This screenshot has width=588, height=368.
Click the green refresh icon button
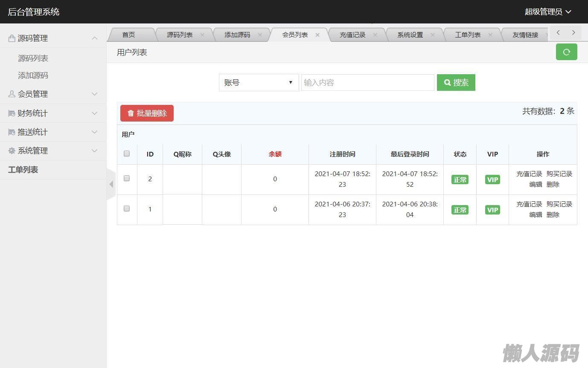coord(566,52)
